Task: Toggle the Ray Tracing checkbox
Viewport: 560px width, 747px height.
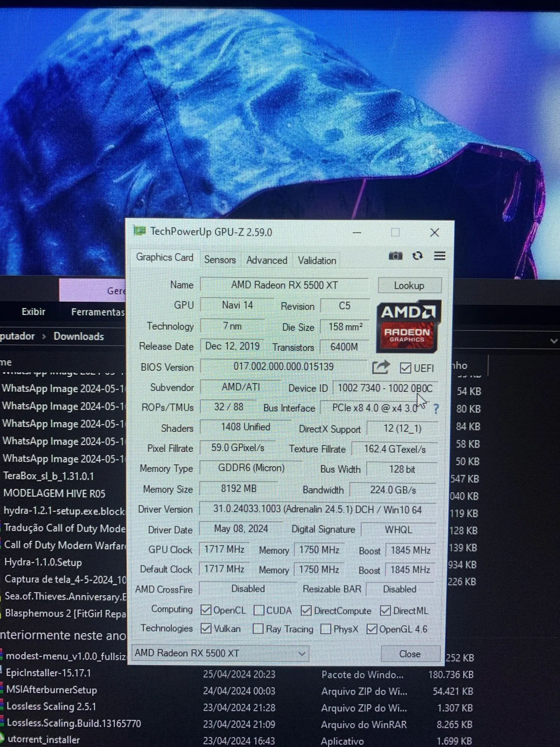Action: pos(258,629)
